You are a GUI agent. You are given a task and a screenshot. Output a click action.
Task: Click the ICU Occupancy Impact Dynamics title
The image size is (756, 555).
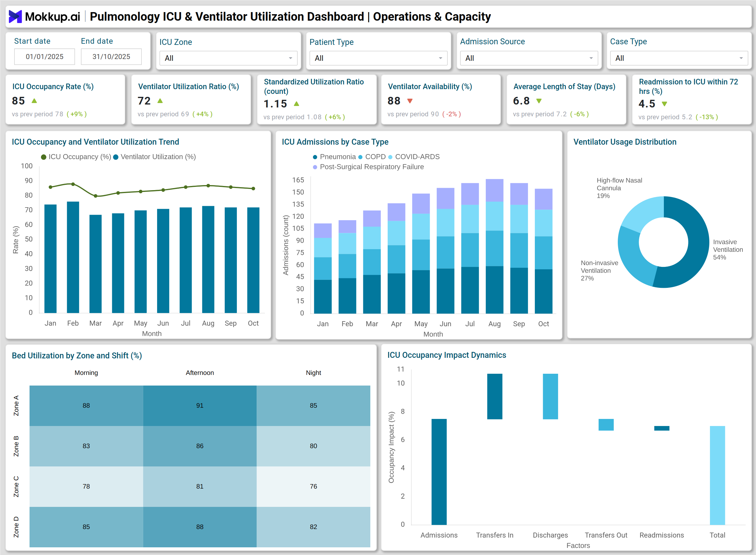point(447,355)
